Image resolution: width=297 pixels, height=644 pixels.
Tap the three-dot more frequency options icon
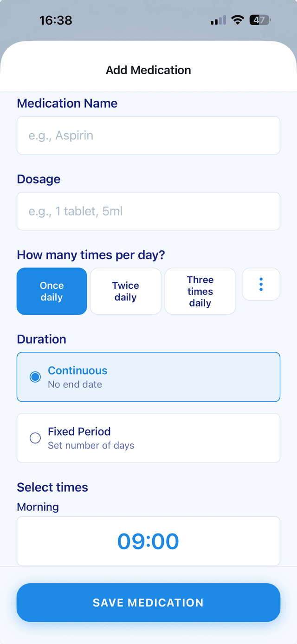(261, 284)
